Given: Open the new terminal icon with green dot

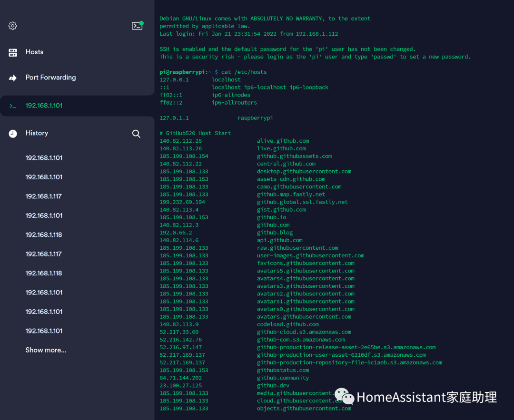Looking at the screenshot, I should [x=138, y=26].
